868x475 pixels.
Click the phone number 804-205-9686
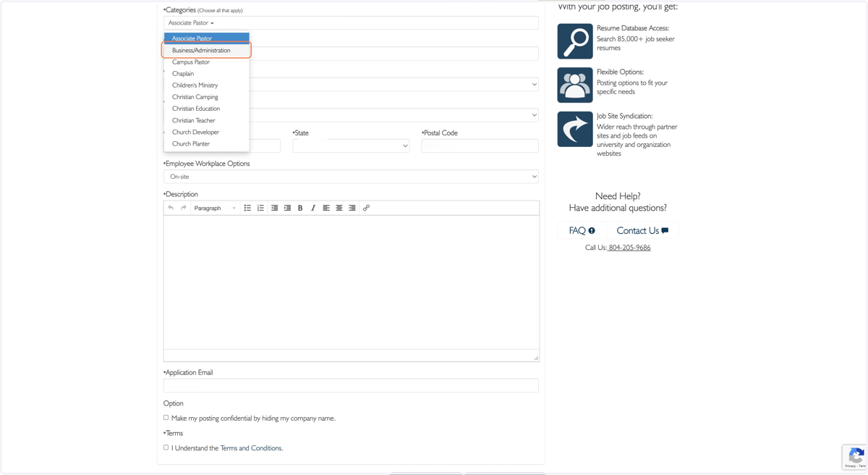629,248
